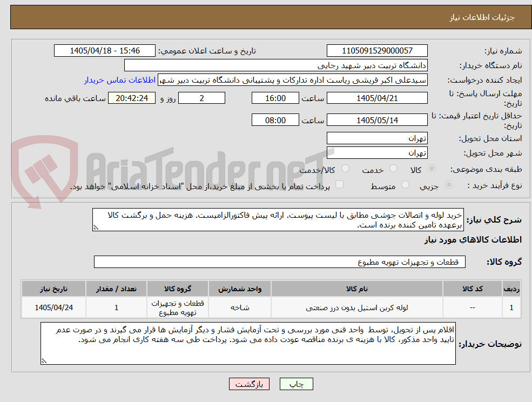Open the اطلاعات تماس خریدار link

[120, 80]
